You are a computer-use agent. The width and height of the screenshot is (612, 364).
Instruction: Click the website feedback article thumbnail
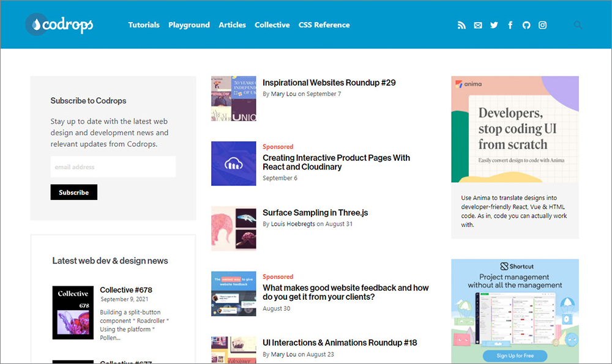point(233,294)
